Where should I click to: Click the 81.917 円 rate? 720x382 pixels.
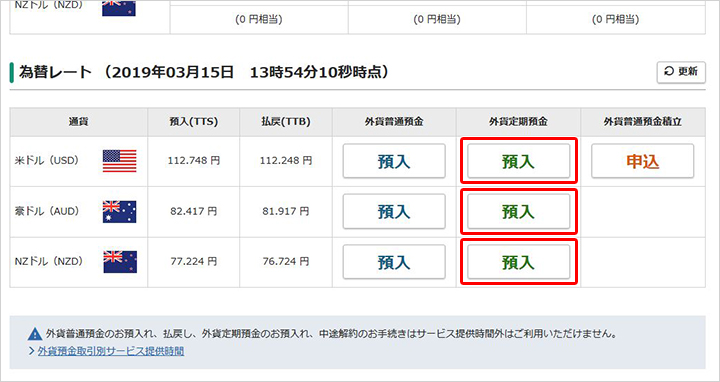pyautogui.click(x=286, y=211)
